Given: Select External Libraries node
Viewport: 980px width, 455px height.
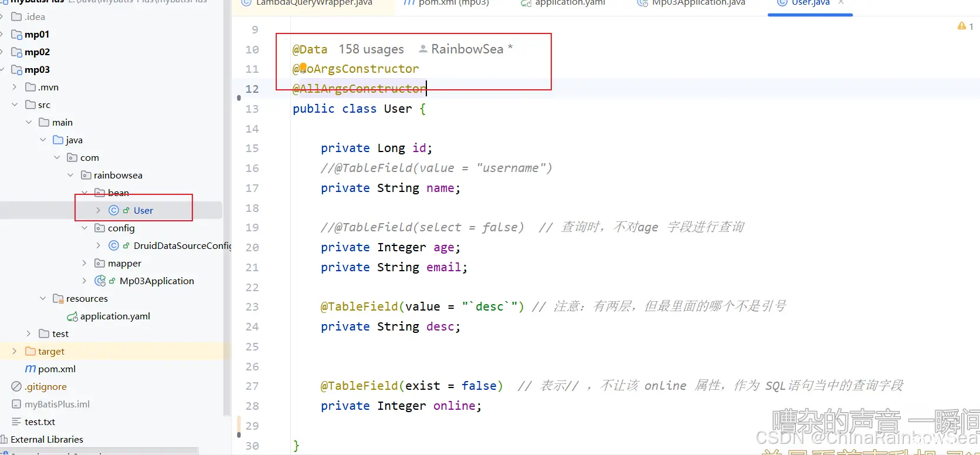Looking at the screenshot, I should (x=47, y=439).
